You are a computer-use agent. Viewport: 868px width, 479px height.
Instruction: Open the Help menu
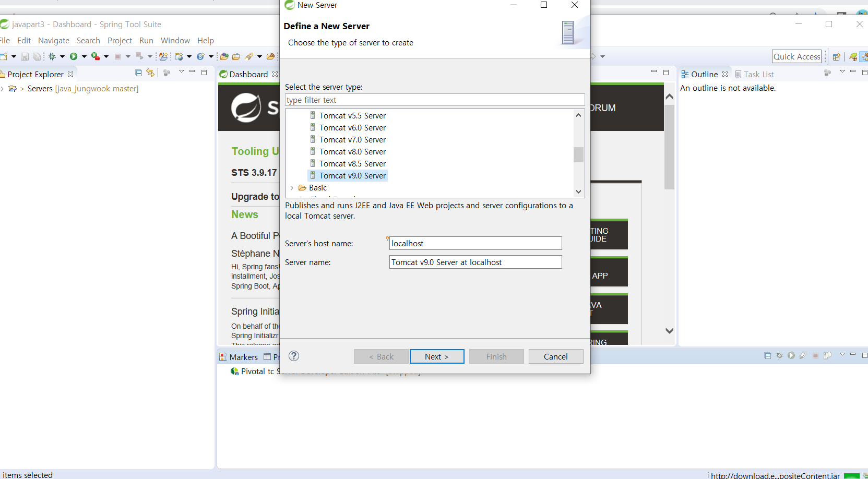pyautogui.click(x=206, y=40)
